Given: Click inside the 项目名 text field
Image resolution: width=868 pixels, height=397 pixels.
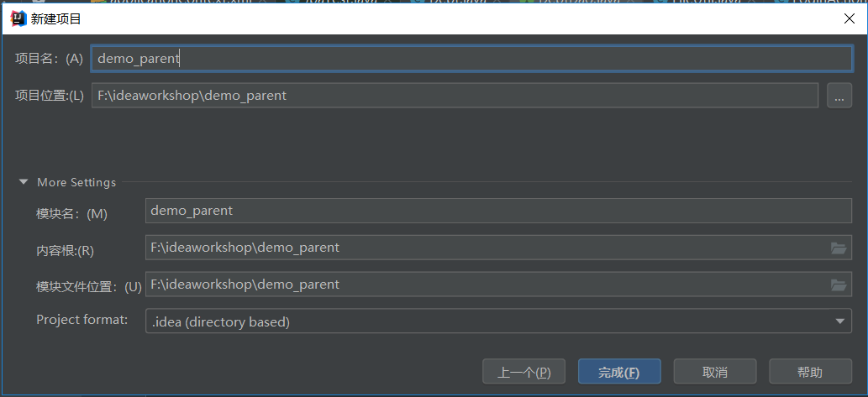Looking at the screenshot, I should pos(471,59).
